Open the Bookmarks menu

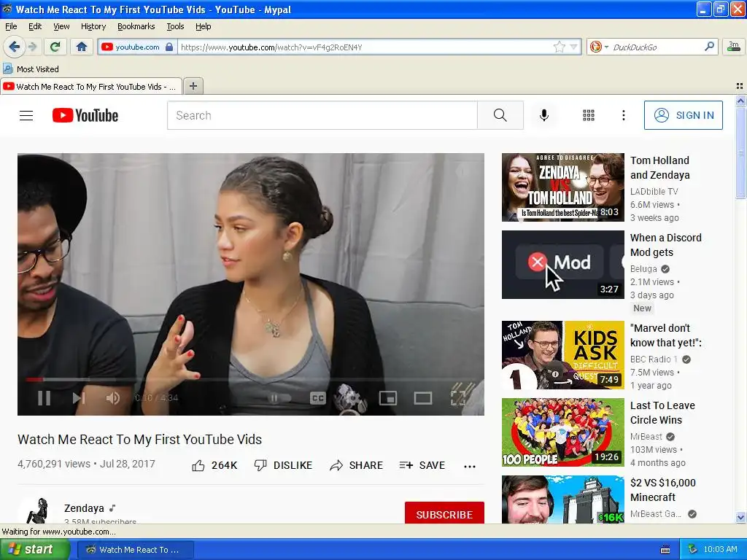(x=136, y=26)
